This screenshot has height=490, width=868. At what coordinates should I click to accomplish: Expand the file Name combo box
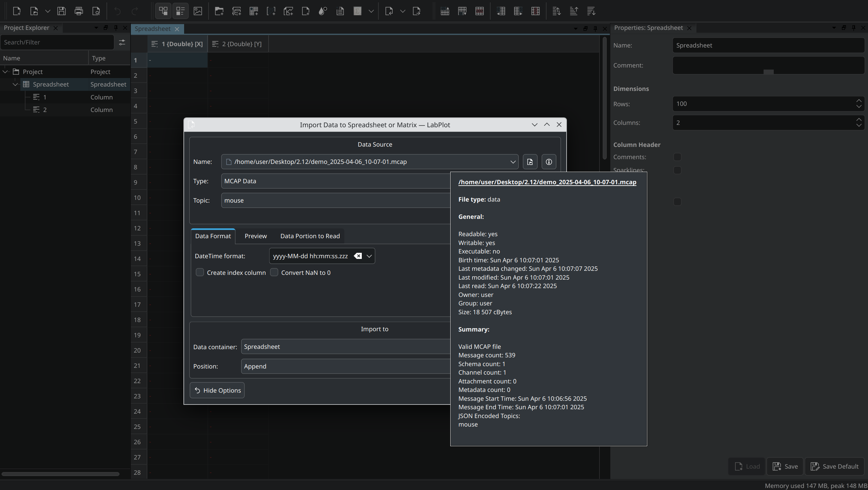coord(513,162)
